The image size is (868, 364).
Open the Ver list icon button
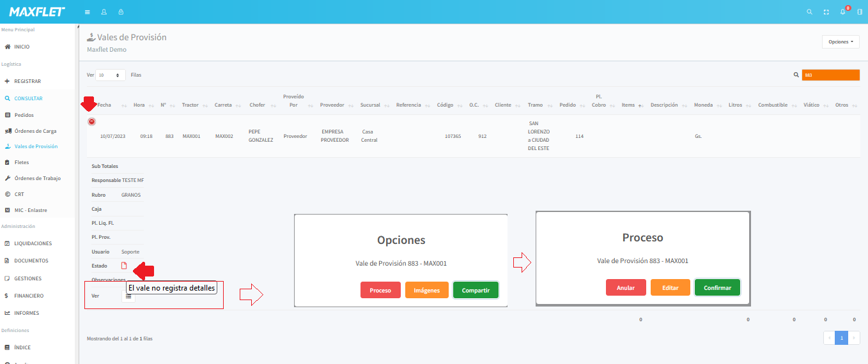click(128, 296)
